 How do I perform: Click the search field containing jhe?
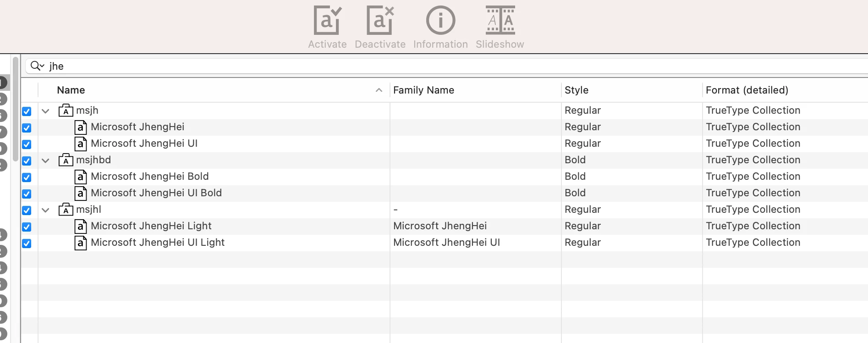(447, 66)
